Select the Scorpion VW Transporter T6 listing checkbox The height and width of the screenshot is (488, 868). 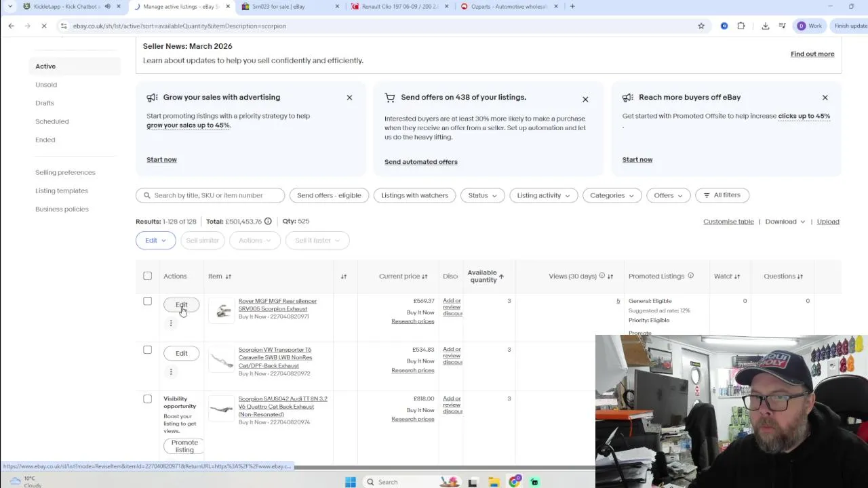147,350
